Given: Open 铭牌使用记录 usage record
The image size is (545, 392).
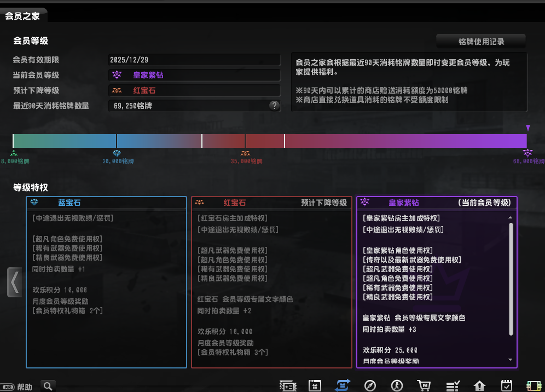Looking at the screenshot, I should (x=481, y=42).
